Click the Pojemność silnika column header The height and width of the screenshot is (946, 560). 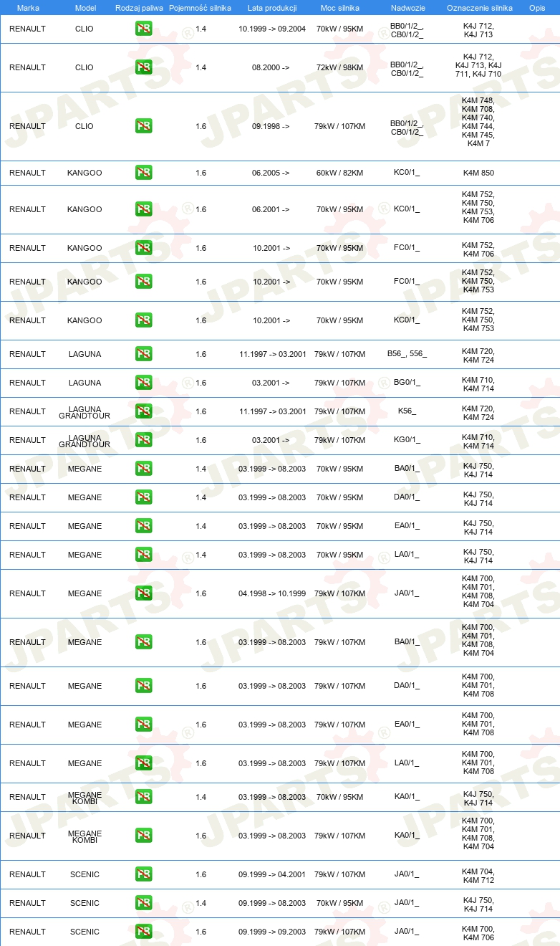pos(200,8)
